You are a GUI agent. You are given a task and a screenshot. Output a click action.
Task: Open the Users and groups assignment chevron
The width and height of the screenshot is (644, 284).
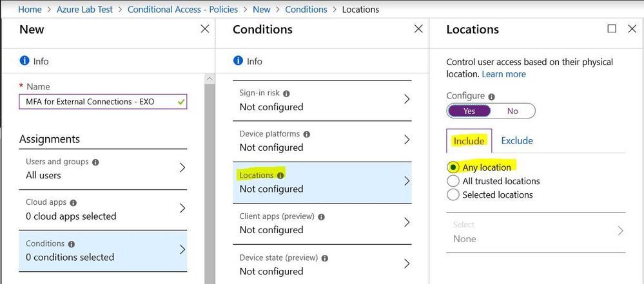182,167
